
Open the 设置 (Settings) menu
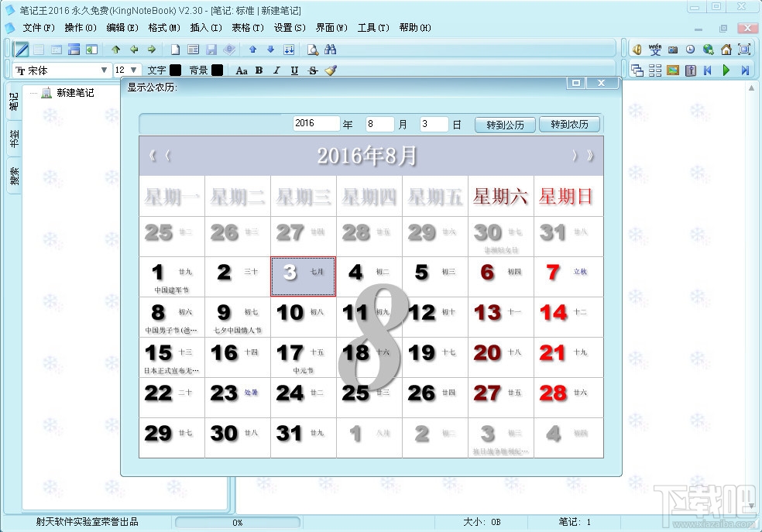point(287,28)
